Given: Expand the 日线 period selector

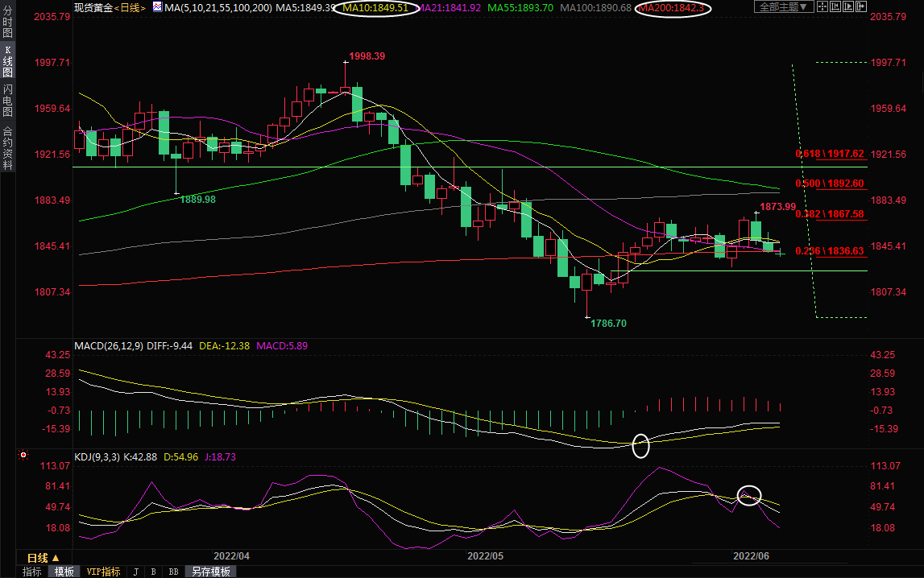Looking at the screenshot, I should (43, 557).
